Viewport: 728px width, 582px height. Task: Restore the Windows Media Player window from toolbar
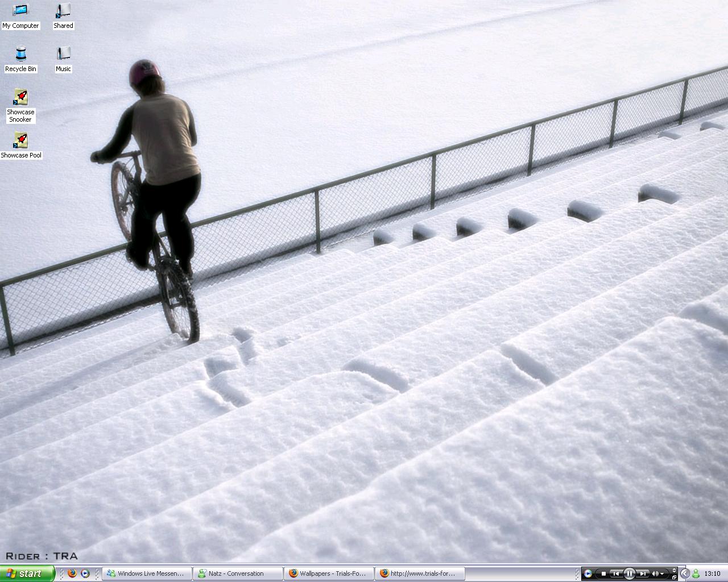[674, 577]
